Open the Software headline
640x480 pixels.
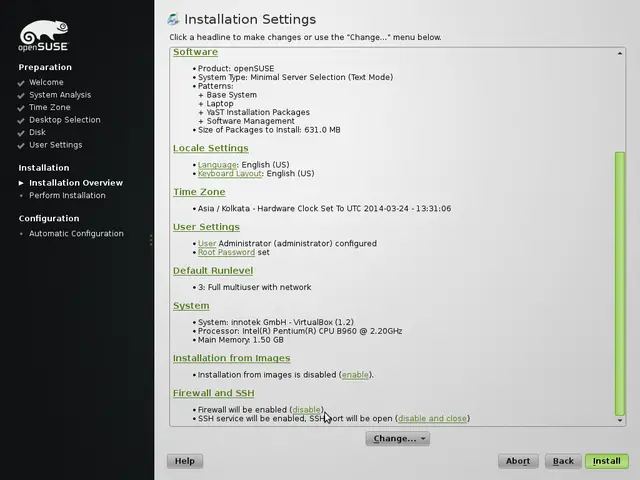tap(196, 52)
